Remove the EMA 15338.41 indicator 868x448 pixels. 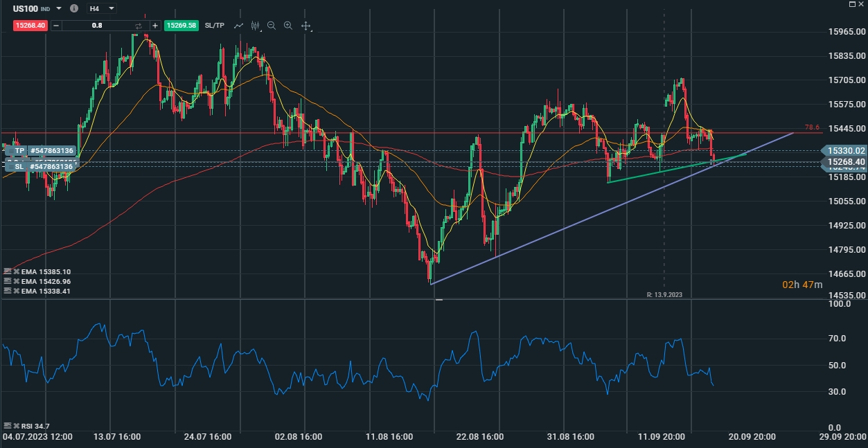tap(16, 292)
